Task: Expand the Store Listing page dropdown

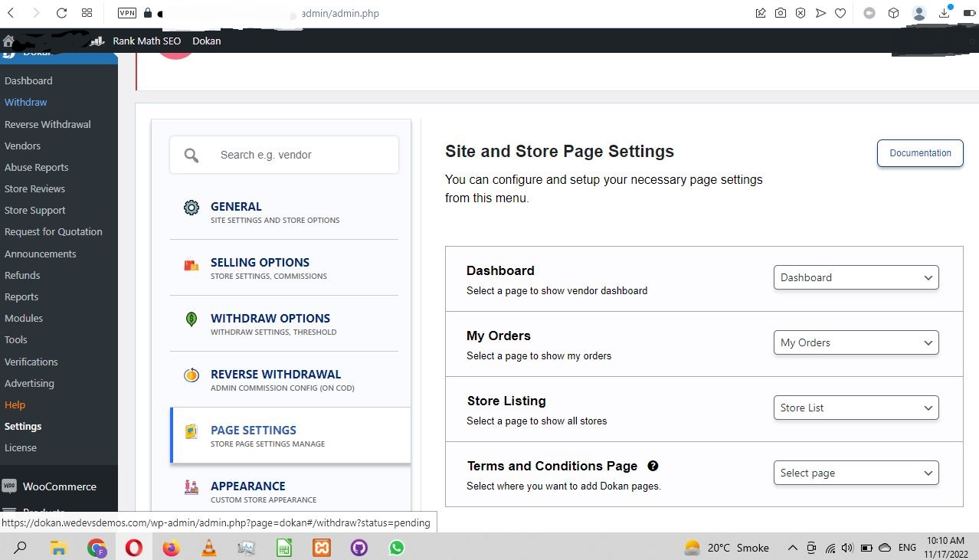Action: 856,408
